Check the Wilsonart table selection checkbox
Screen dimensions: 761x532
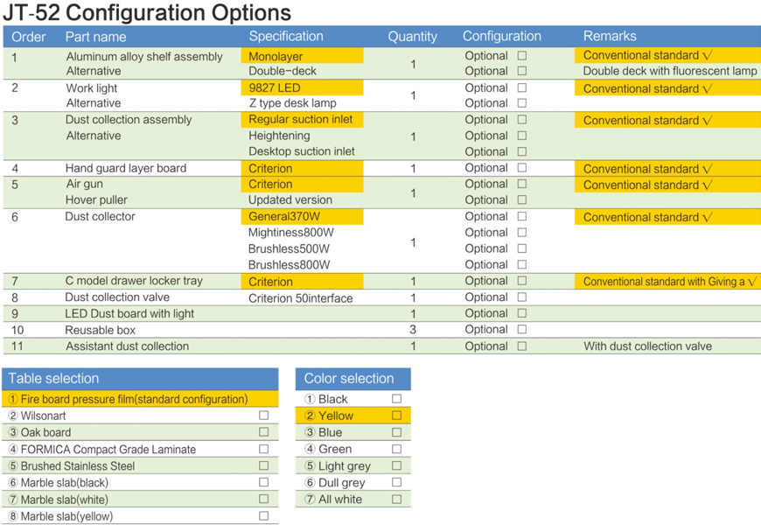[x=263, y=416]
